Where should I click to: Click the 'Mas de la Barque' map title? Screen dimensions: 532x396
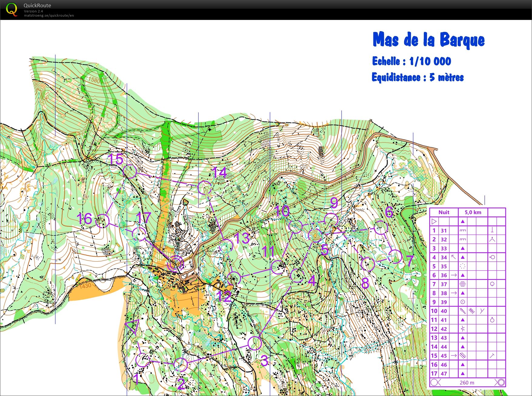[x=428, y=40]
